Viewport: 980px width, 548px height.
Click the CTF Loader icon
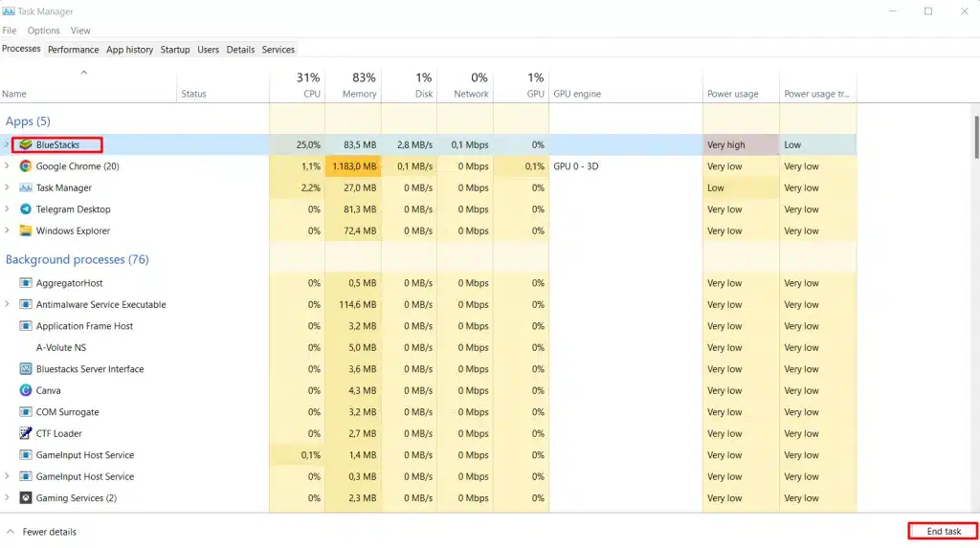coord(25,433)
